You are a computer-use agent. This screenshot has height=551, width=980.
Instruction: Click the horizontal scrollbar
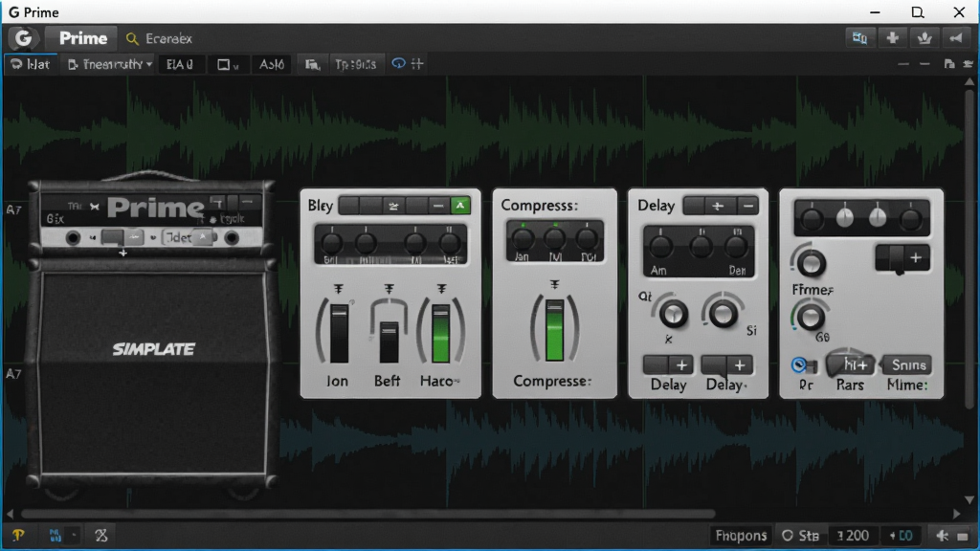tap(368, 514)
